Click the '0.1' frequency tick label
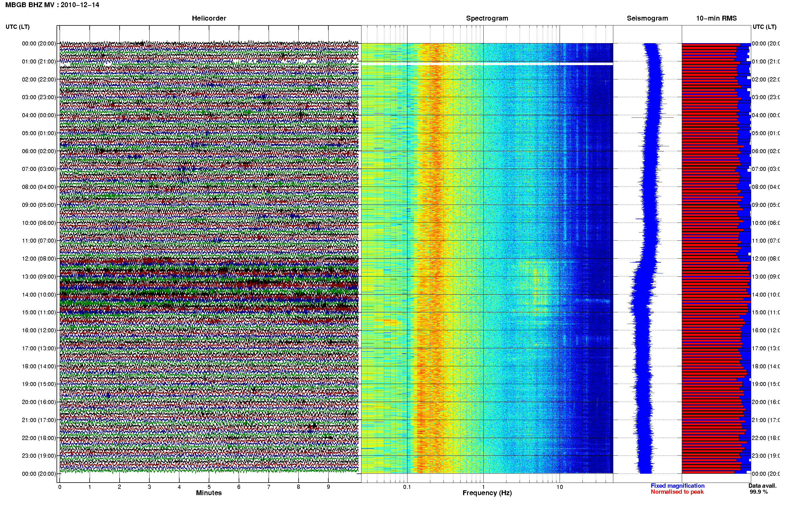 click(407, 487)
